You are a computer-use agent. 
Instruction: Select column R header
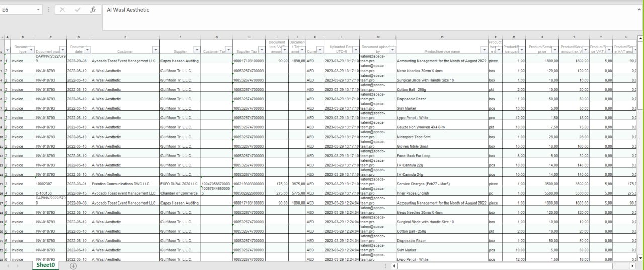point(542,37)
